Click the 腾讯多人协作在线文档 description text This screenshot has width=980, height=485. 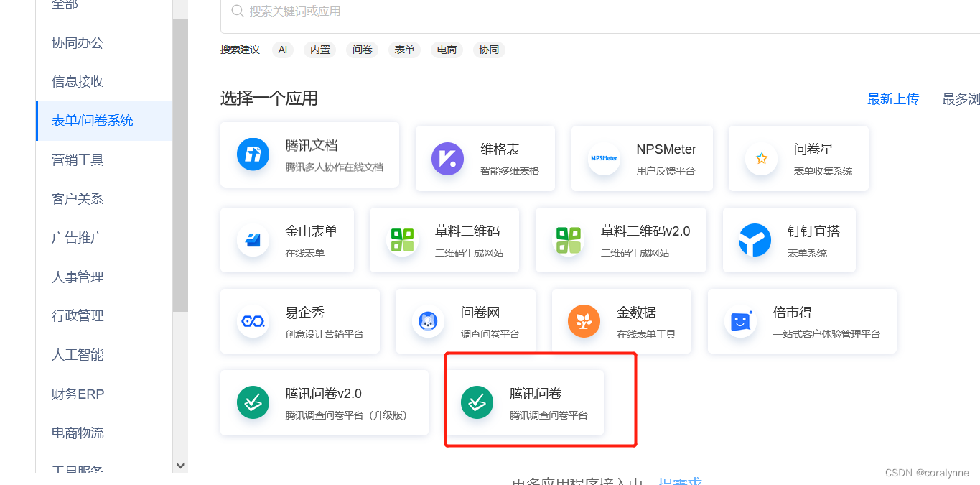tap(334, 167)
